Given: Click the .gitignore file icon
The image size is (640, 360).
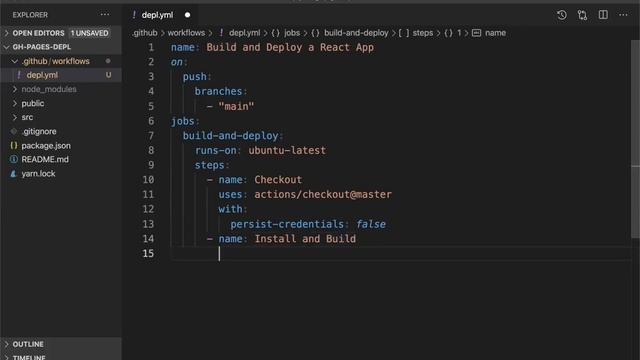Looking at the screenshot, I should (14, 131).
